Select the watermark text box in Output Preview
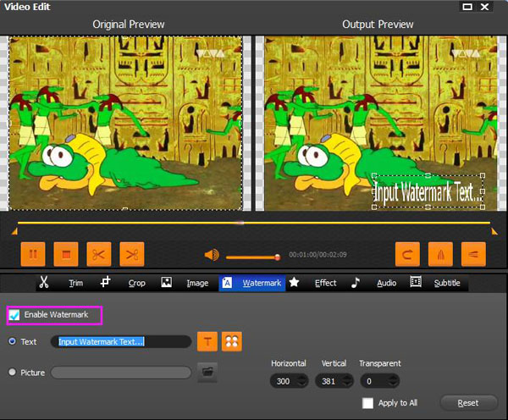 point(428,191)
